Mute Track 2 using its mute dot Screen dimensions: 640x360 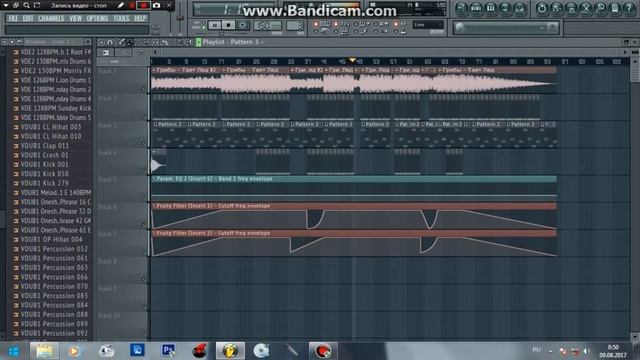(x=143, y=116)
